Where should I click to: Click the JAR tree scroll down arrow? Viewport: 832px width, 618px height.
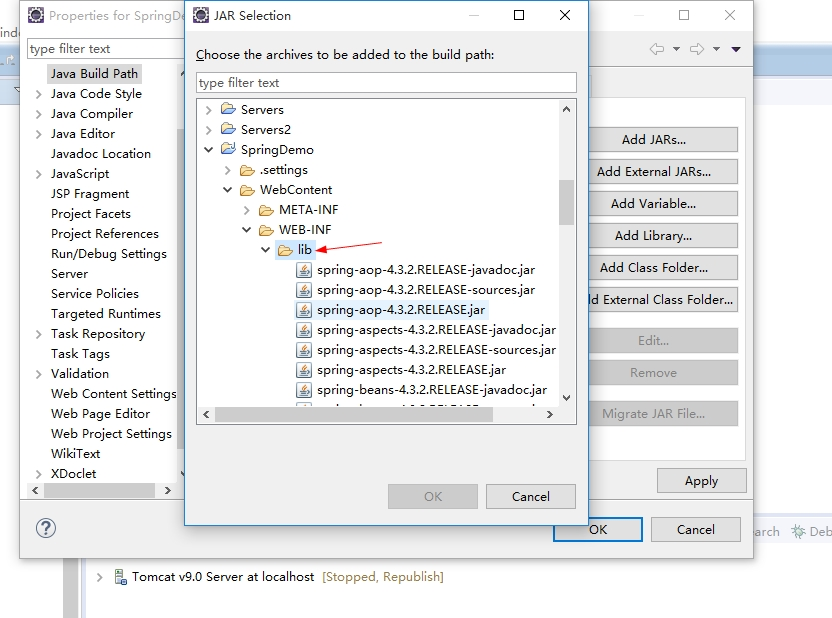[x=566, y=398]
